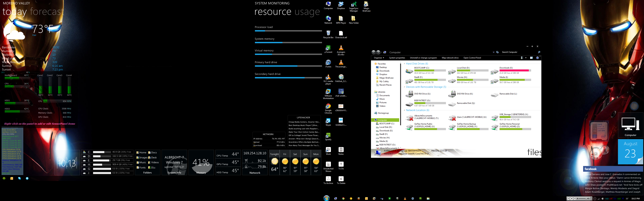The height and width of the screenshot is (201, 644).
Task: Click Explorer folder icon in taskbar
Action: (x=428, y=198)
